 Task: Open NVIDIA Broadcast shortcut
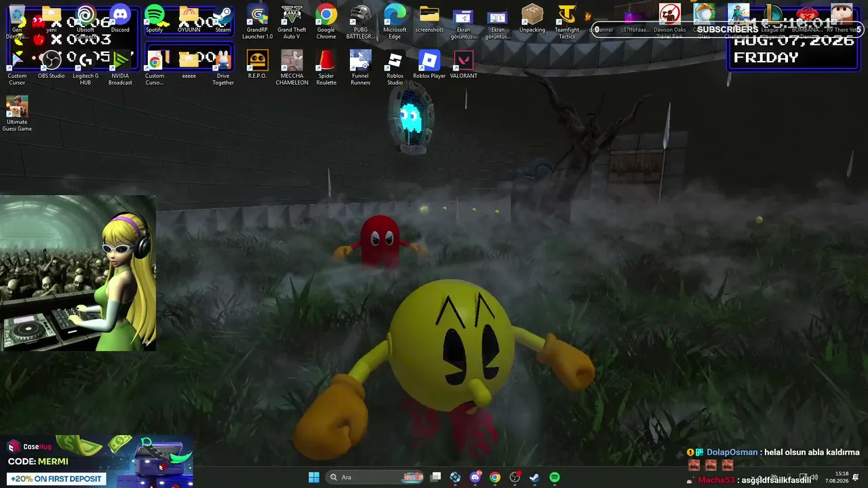click(x=120, y=68)
